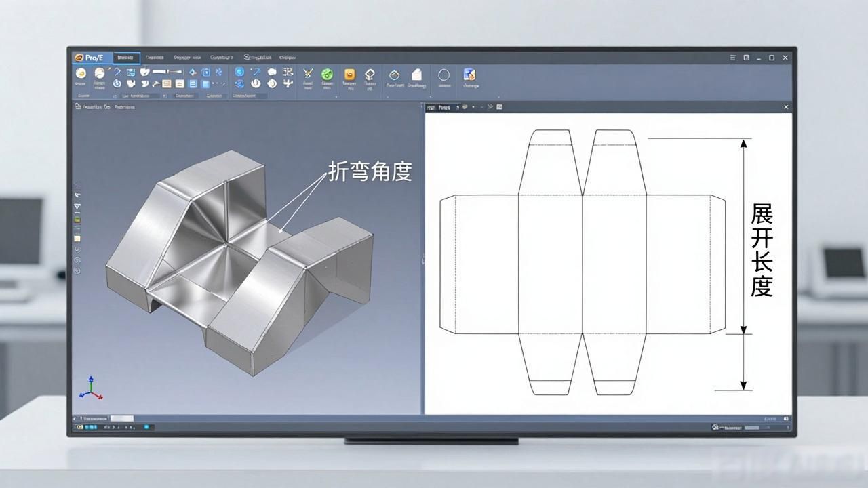Open the last ribbon tab on the right

(288, 58)
